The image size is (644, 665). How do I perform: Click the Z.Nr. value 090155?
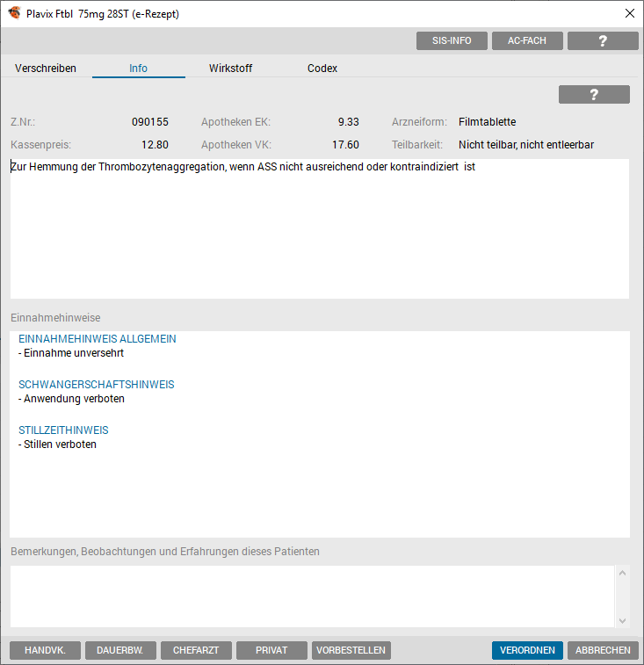[150, 122]
